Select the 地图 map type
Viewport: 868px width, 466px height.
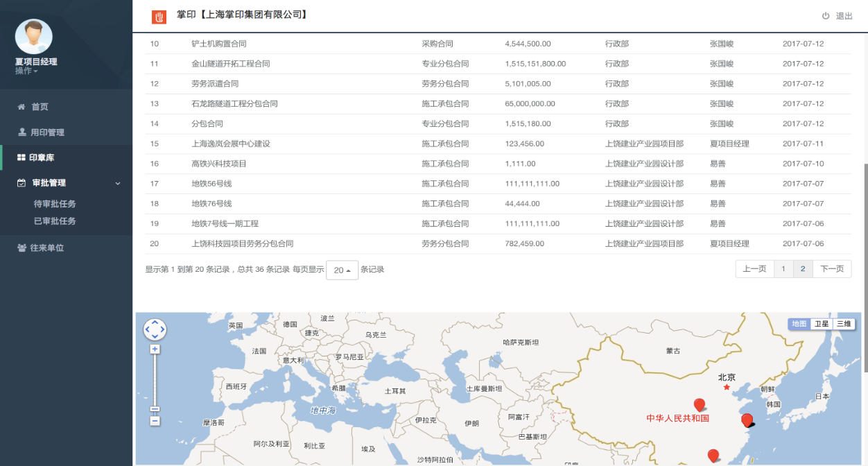tap(799, 324)
